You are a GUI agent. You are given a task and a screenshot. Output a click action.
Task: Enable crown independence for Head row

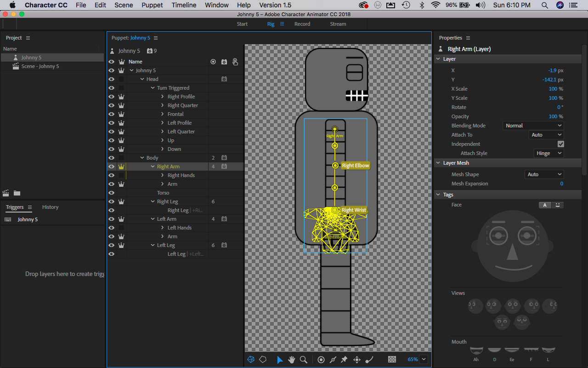[x=121, y=79]
